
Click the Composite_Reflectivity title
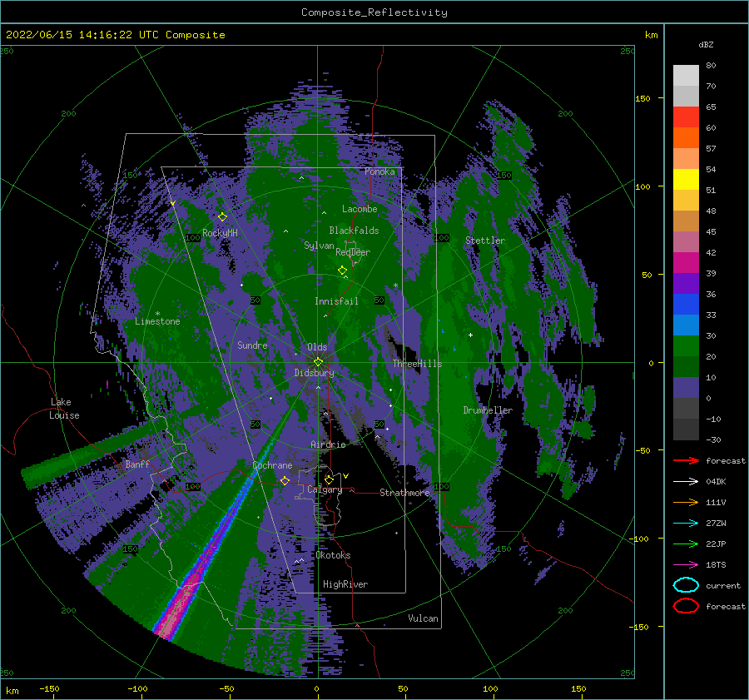(374, 12)
